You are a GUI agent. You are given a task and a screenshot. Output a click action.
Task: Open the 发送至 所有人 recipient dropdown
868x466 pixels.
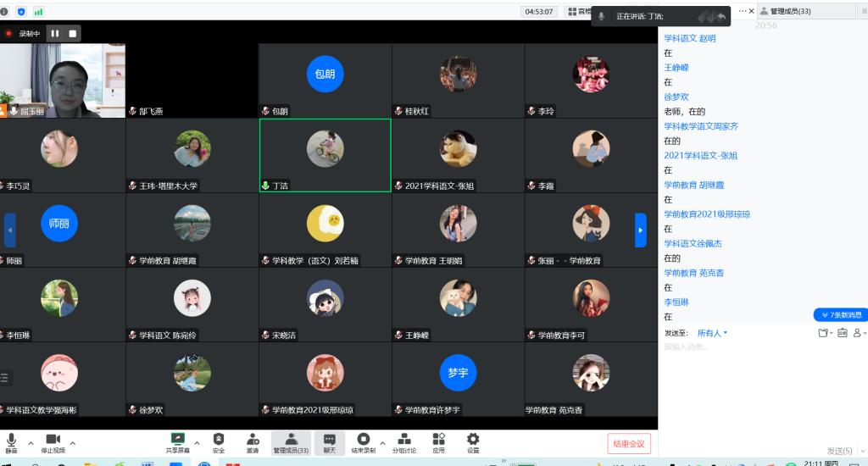click(712, 333)
